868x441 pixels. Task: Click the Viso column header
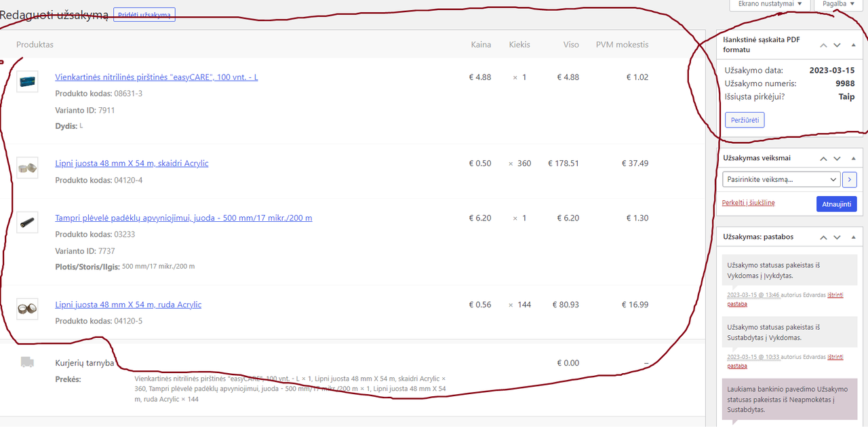click(x=571, y=45)
